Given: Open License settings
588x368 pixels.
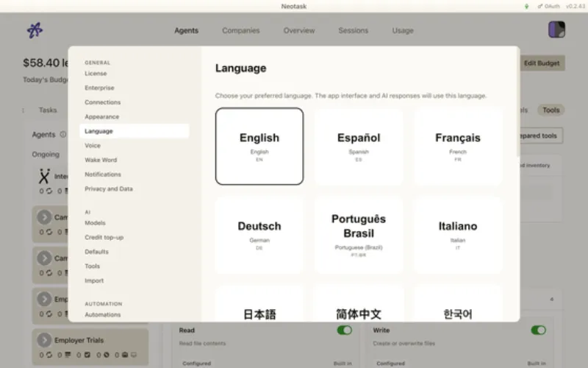Looking at the screenshot, I should pyautogui.click(x=135, y=74).
